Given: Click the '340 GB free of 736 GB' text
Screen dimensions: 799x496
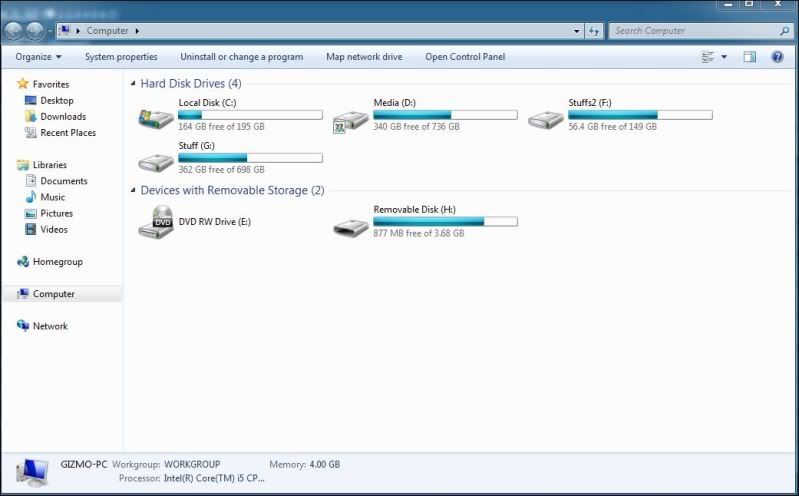Looking at the screenshot, I should (416, 126).
